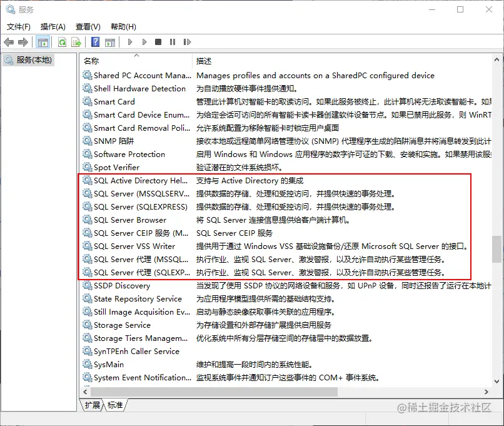The height and width of the screenshot is (426, 504).
Task: Open the 查看(V) menu
Action: (88, 27)
